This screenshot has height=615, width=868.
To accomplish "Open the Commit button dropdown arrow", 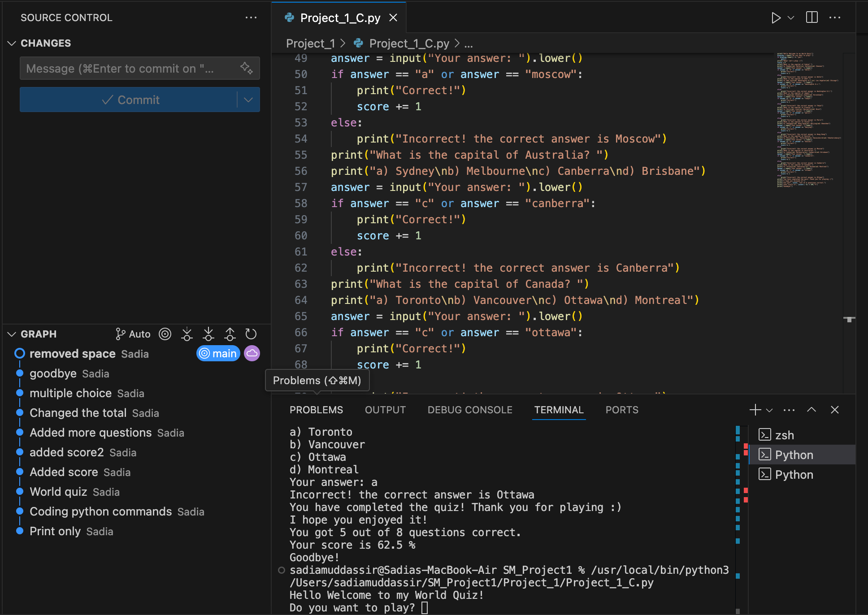I will 248,100.
